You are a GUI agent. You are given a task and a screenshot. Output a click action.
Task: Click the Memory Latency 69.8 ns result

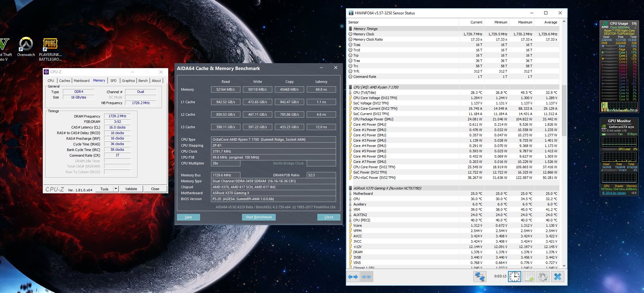(321, 89)
